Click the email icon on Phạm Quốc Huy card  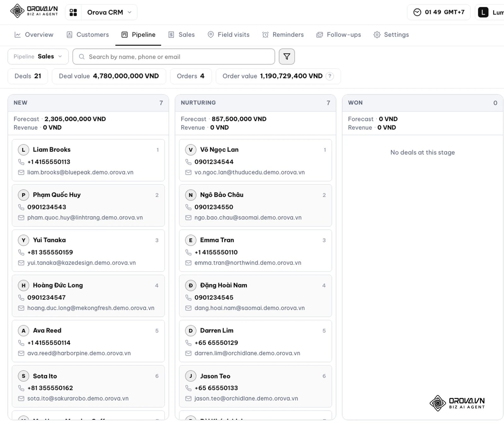tap(21, 218)
